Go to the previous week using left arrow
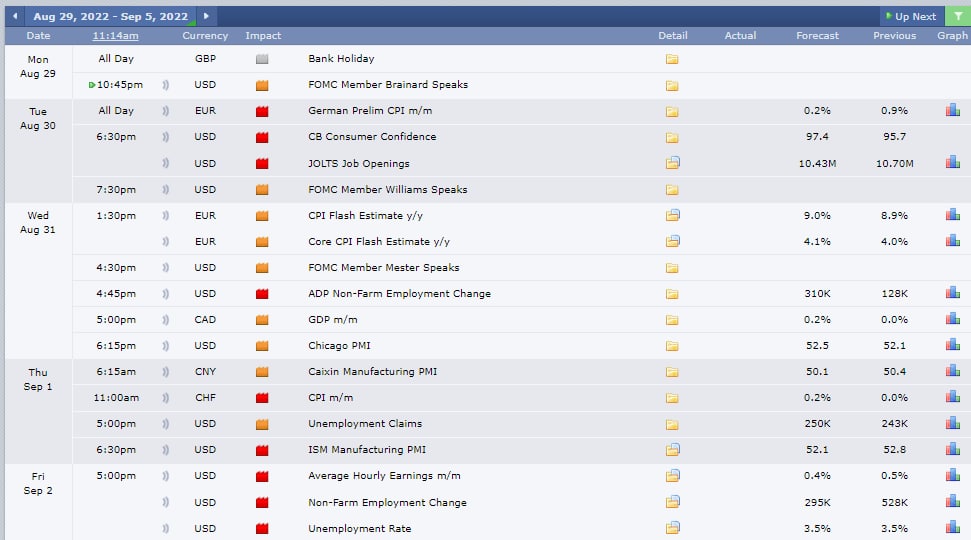Viewport: 971px width, 540px height. point(15,16)
